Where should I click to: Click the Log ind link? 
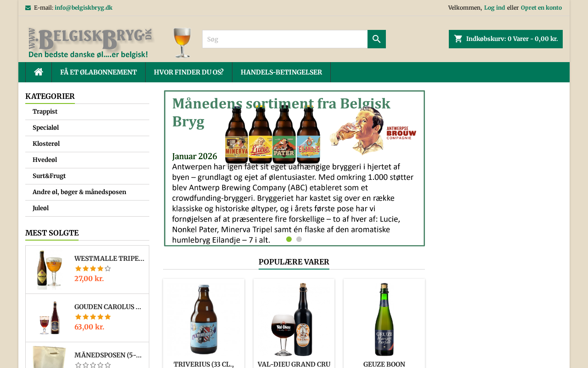tap(494, 8)
